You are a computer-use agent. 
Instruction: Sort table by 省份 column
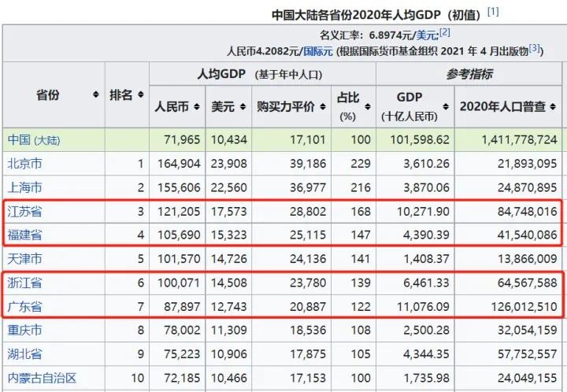(x=96, y=94)
